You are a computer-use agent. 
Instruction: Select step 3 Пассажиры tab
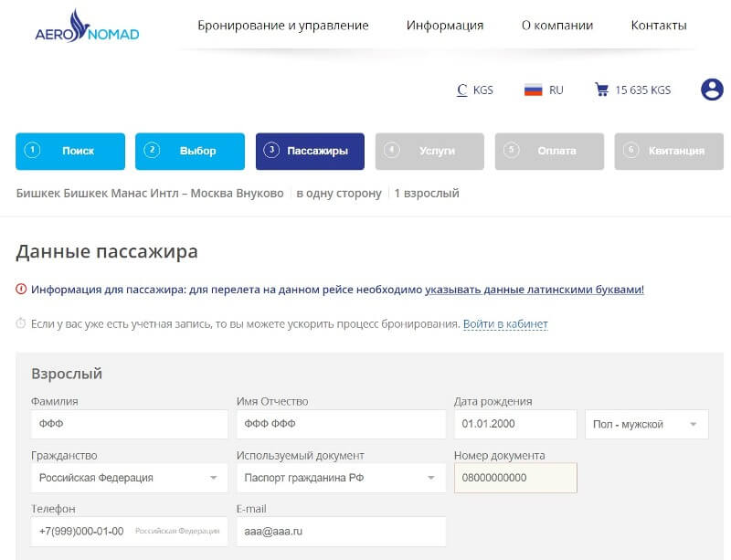pos(310,151)
